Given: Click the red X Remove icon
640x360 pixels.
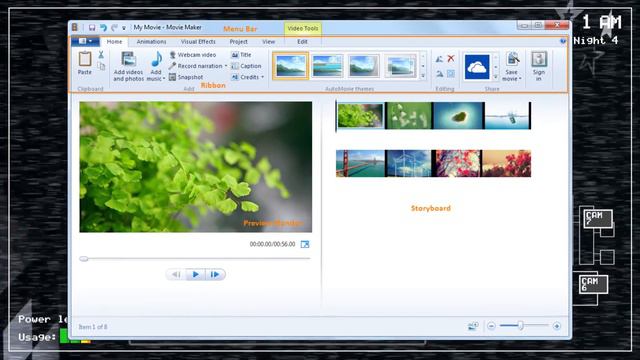Looking at the screenshot, I should pyautogui.click(x=451, y=59).
